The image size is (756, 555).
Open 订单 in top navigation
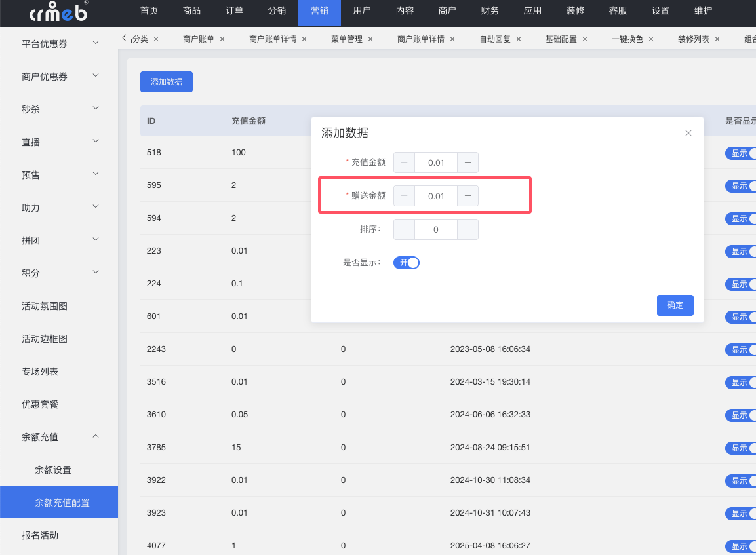tap(234, 10)
